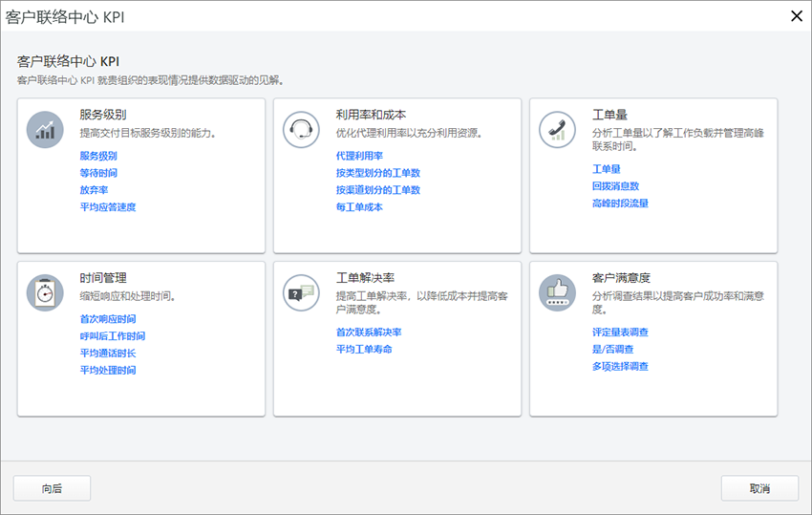
Task: Click the 客户满意度 thumbs-up icon
Action: [557, 292]
